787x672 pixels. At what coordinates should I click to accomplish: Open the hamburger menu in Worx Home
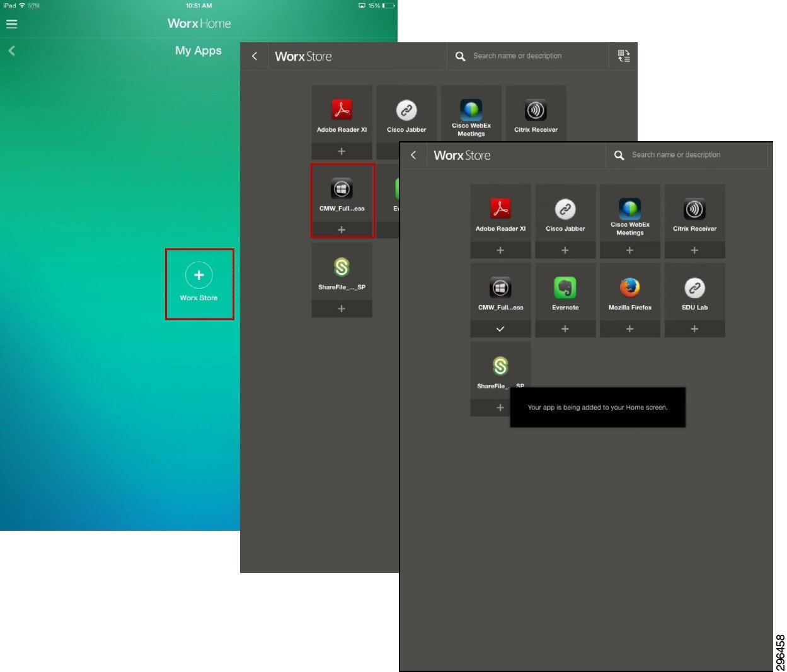(x=11, y=24)
